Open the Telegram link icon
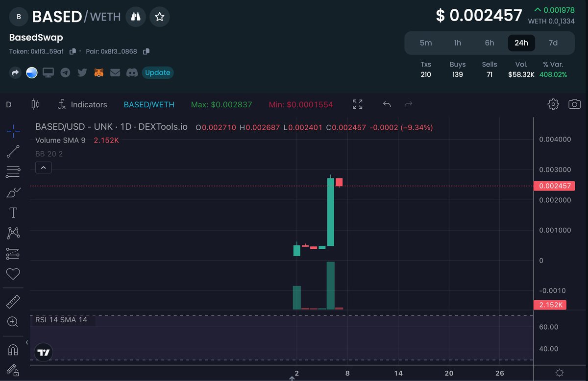 pos(65,72)
